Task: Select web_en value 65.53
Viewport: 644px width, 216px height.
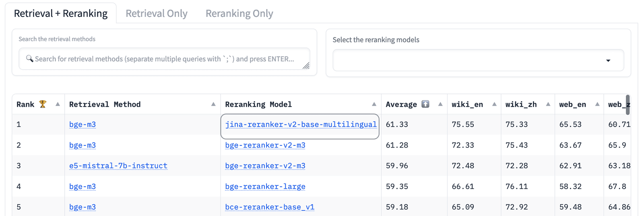Action: pyautogui.click(x=570, y=125)
